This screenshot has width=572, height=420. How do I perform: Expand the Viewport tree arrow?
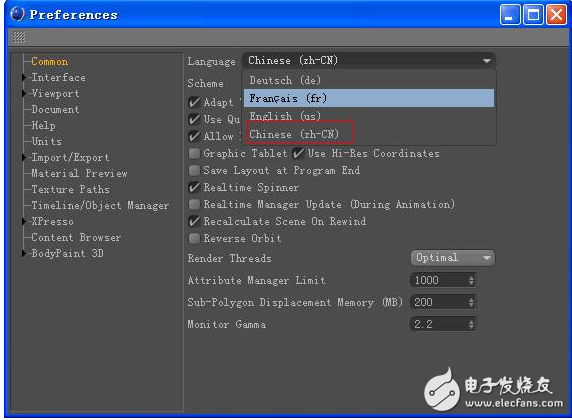(24, 93)
